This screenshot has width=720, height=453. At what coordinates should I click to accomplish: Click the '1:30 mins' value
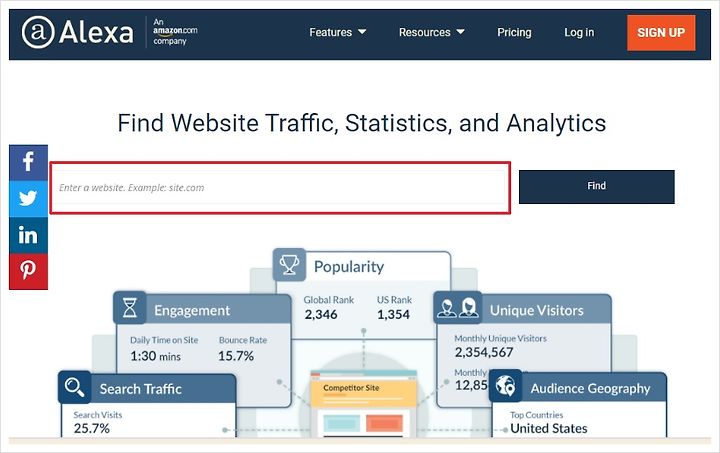coord(155,356)
